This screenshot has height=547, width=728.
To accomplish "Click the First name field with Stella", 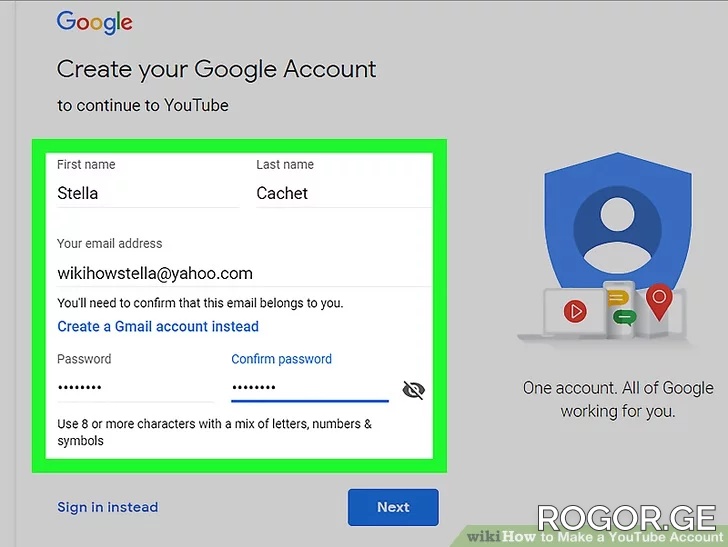I will 148,193.
